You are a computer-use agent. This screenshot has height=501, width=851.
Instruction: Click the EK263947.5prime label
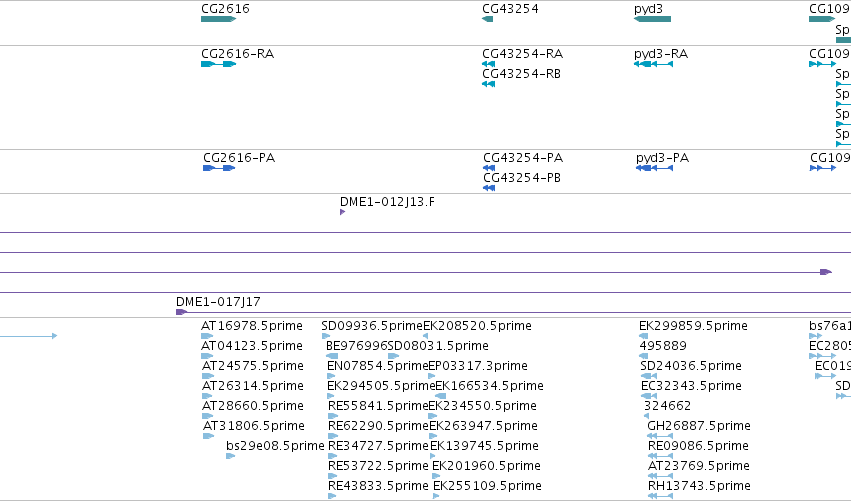[483, 426]
